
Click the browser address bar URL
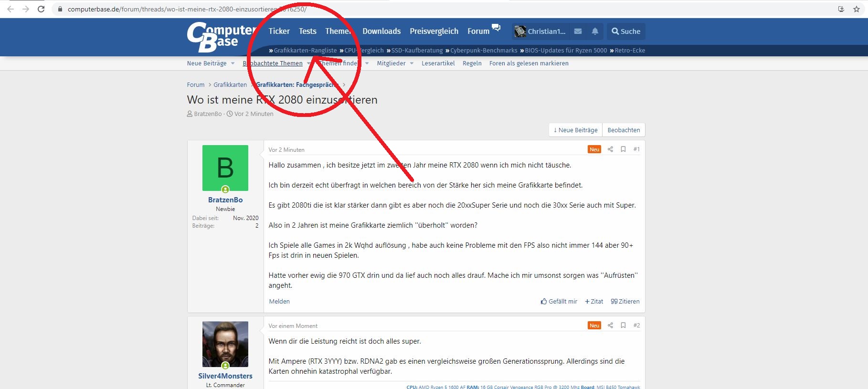point(187,9)
